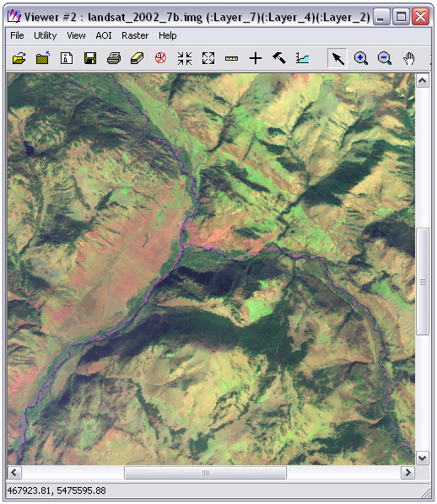Save the top layer with floppy icon
Viewport: 437px width, 504px height.
90,58
